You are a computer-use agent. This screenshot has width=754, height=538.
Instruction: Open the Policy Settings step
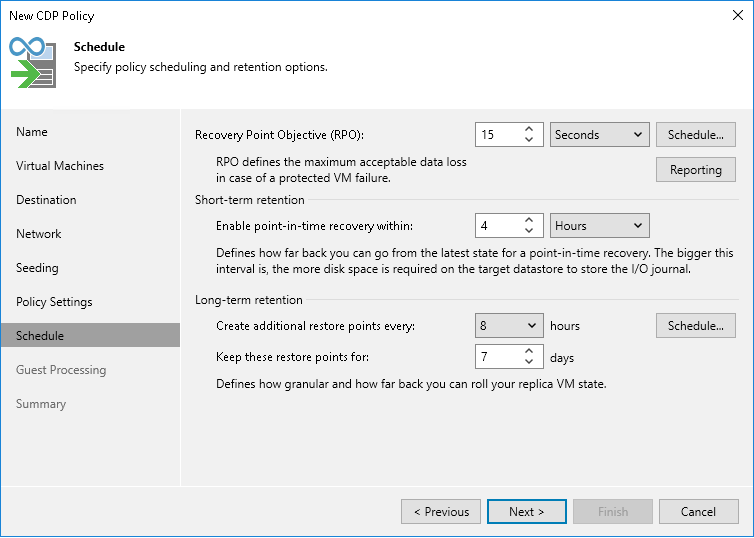[54, 302]
